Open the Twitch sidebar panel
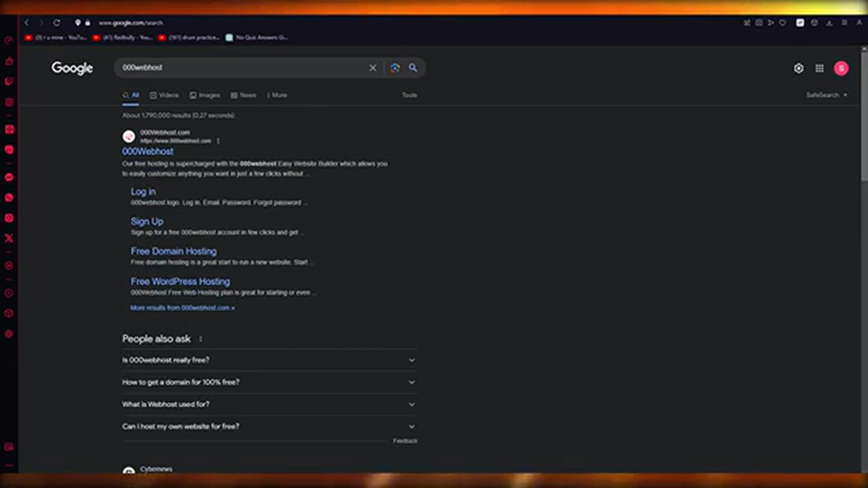 pos(9,81)
